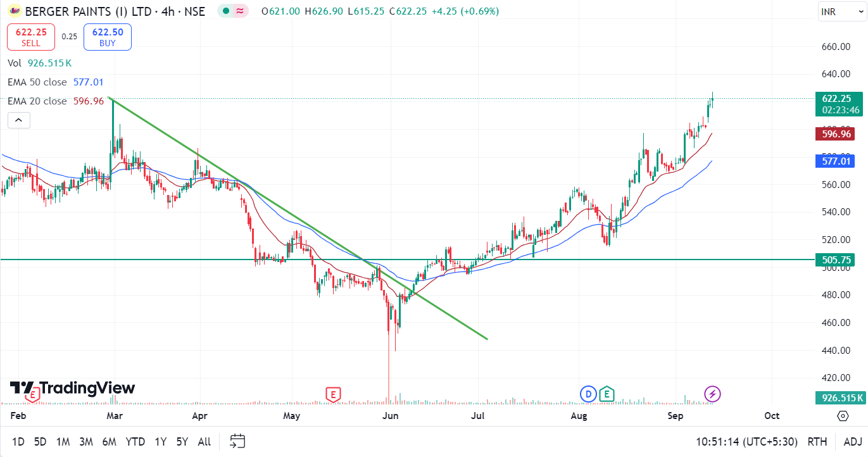Toggle the ADJ adjustment button

(x=853, y=442)
